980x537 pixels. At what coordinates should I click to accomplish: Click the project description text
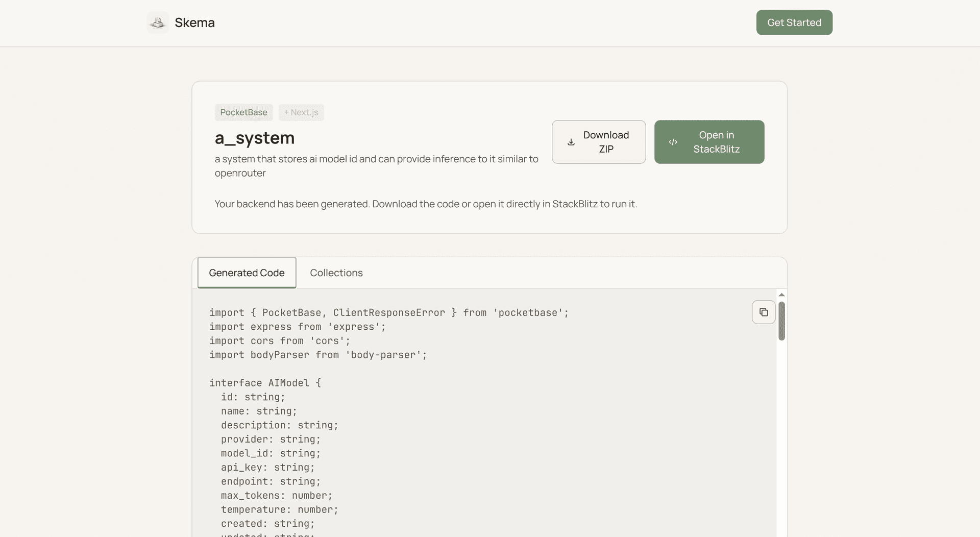(x=377, y=166)
